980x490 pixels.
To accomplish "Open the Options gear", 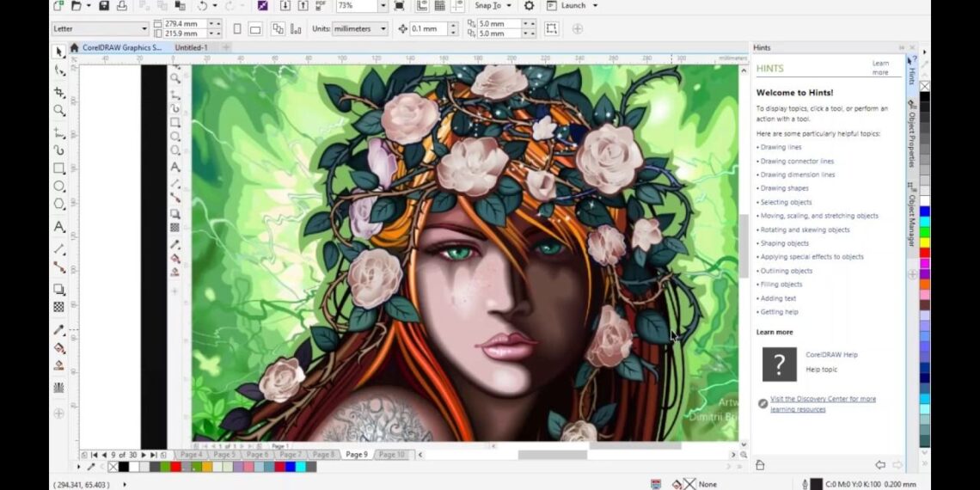I will 529,6.
